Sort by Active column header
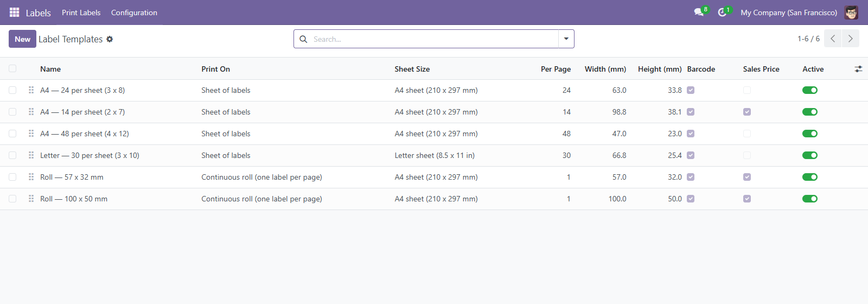Viewport: 868px width, 304px height. coord(813,69)
